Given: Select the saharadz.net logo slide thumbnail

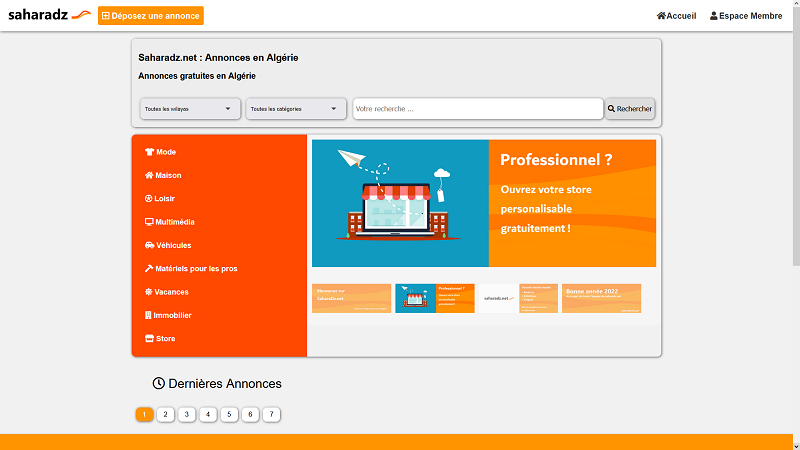Looking at the screenshot, I should [x=518, y=298].
